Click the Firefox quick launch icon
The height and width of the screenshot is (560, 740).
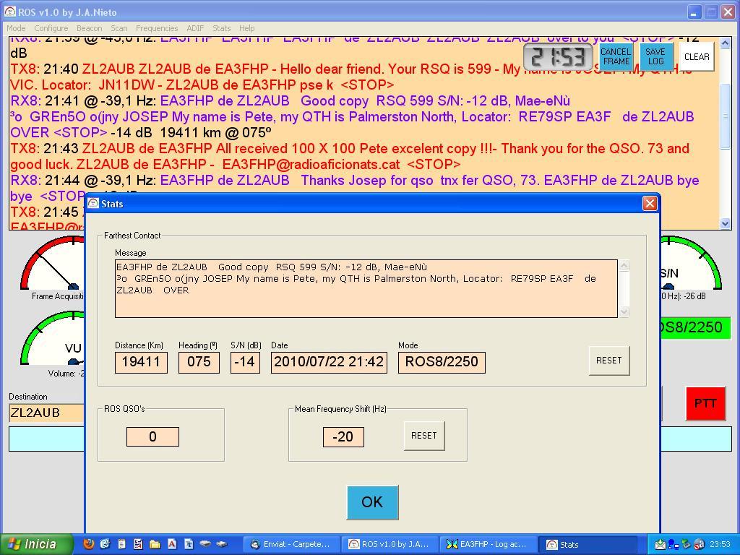(x=89, y=544)
